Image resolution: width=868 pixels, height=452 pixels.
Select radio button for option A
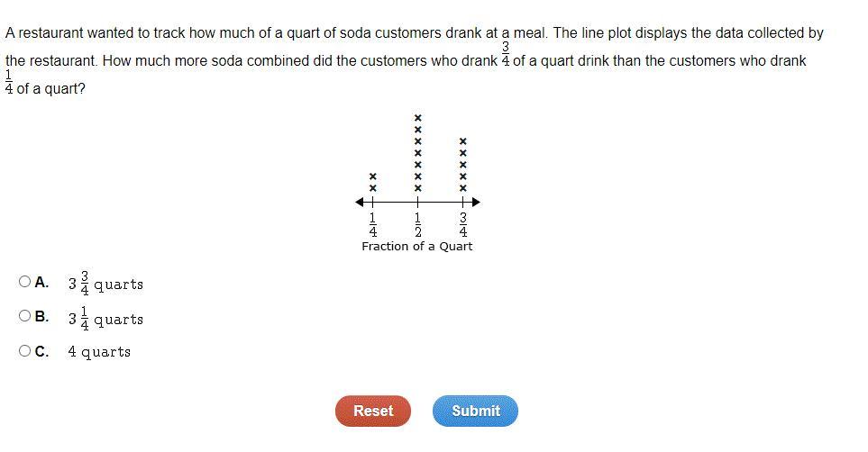(24, 282)
